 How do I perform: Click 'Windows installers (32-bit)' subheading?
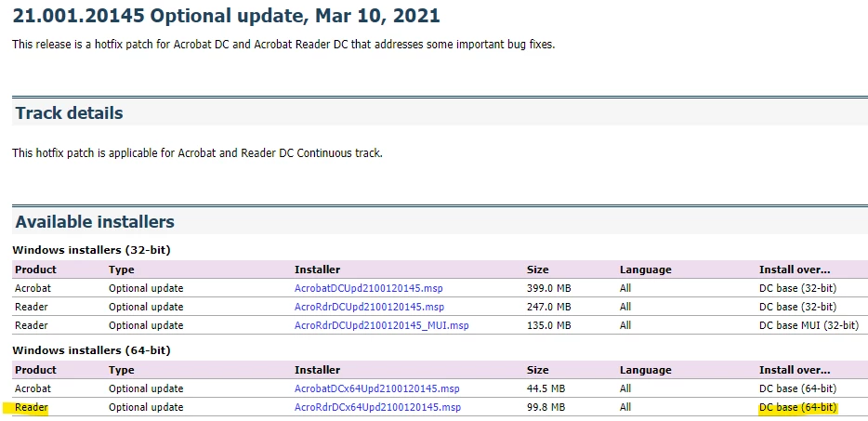(91, 250)
